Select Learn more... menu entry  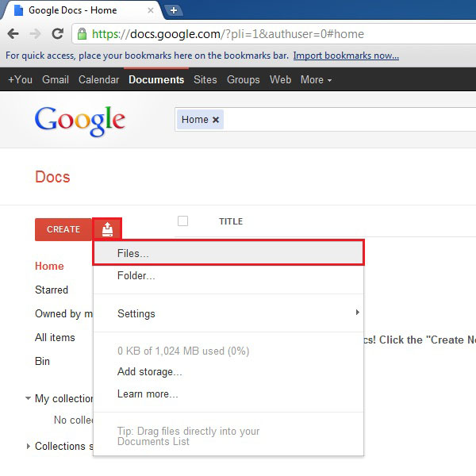tap(228, 393)
